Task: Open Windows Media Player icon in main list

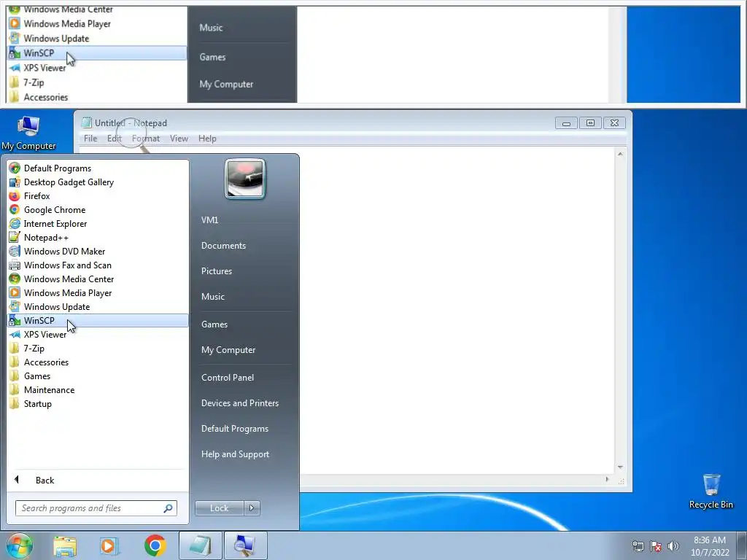Action: click(15, 292)
